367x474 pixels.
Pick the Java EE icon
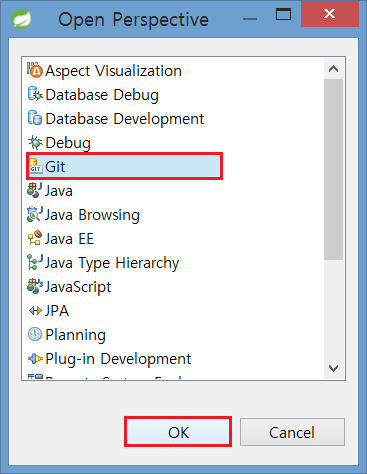(35, 238)
